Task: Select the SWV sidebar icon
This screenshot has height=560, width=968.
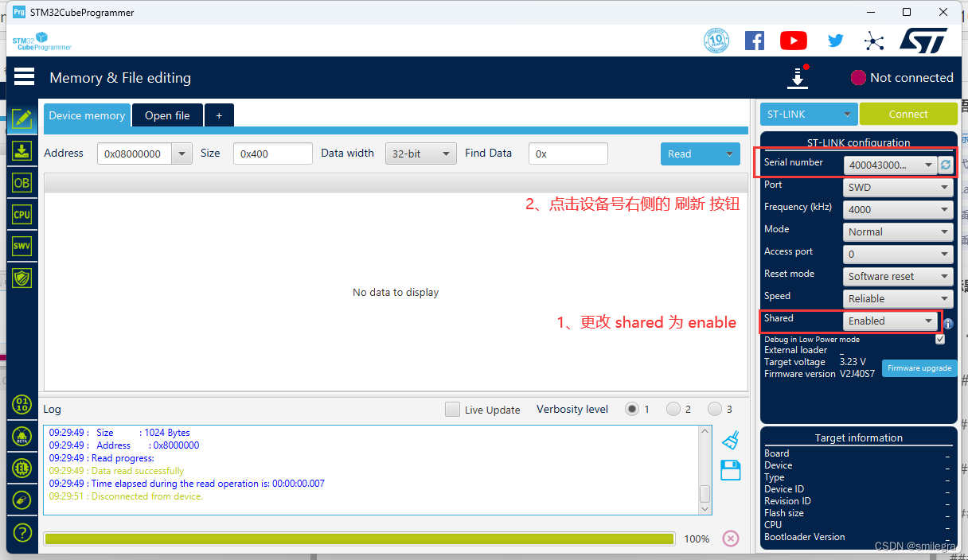Action: pos(21,245)
